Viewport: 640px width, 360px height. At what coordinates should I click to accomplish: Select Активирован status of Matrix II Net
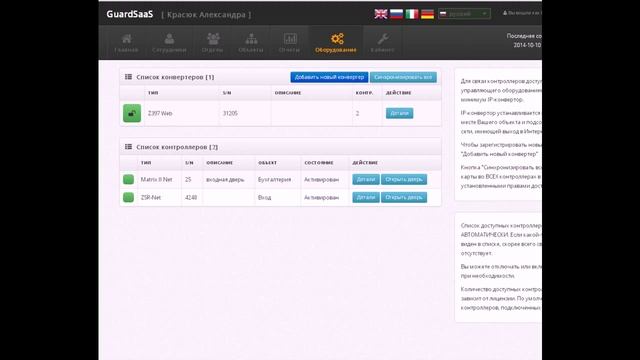[x=321, y=180]
